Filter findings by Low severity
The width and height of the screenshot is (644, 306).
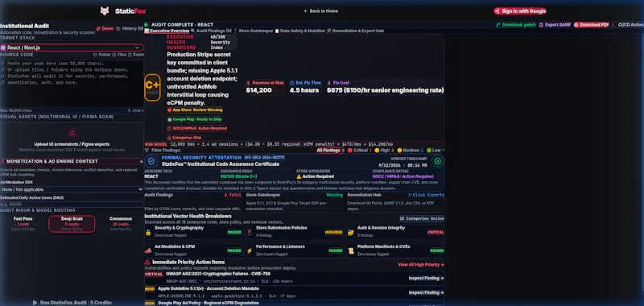(x=436, y=151)
